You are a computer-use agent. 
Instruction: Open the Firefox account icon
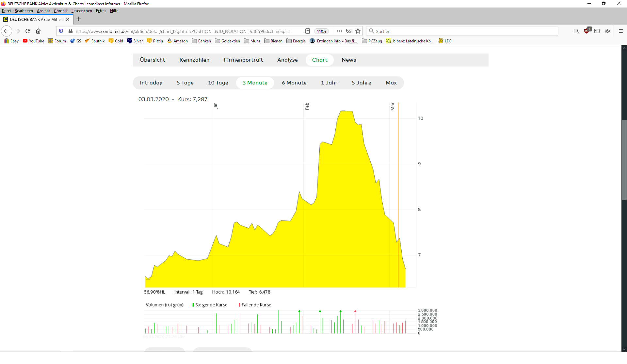pos(607,31)
